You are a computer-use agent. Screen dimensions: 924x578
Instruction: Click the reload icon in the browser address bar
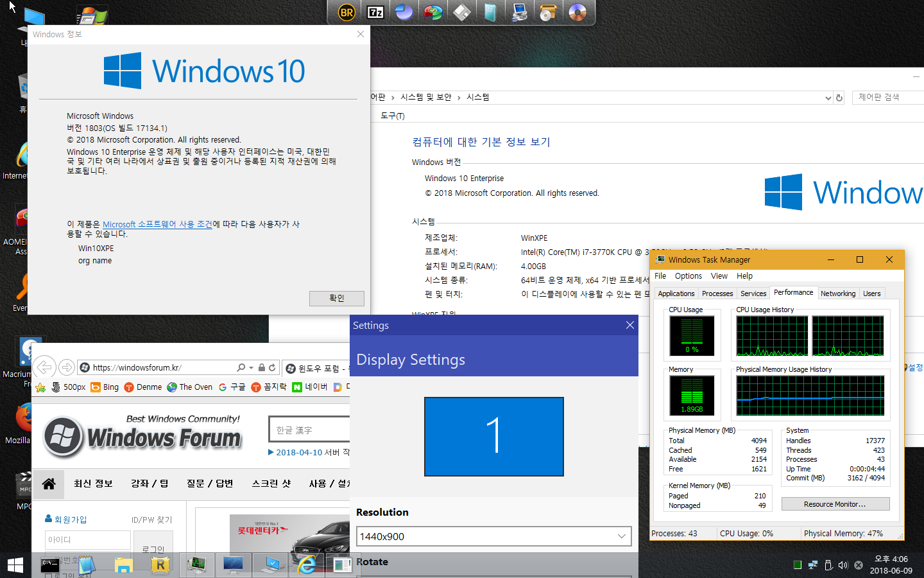pyautogui.click(x=272, y=367)
